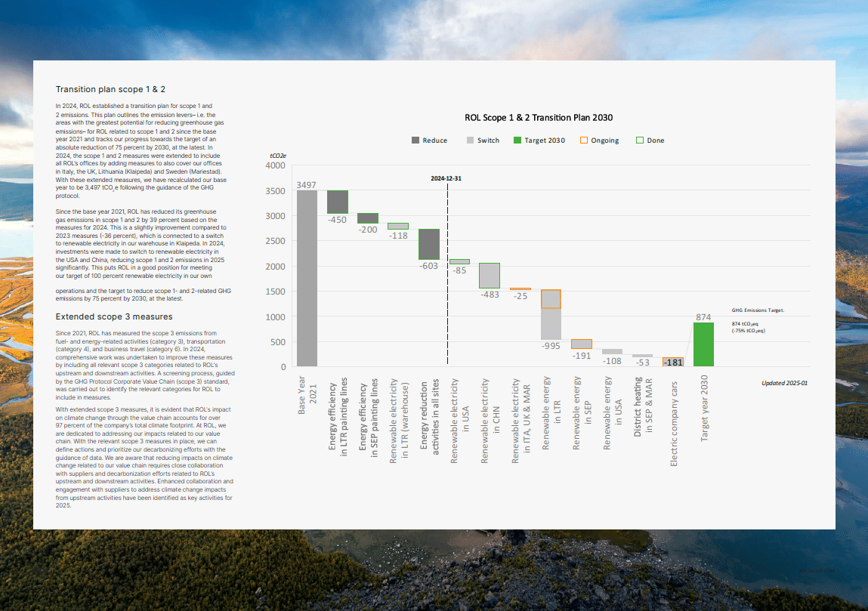The height and width of the screenshot is (611, 868).
Task: Click the bar above the -118 value
Action: pyautogui.click(x=398, y=227)
